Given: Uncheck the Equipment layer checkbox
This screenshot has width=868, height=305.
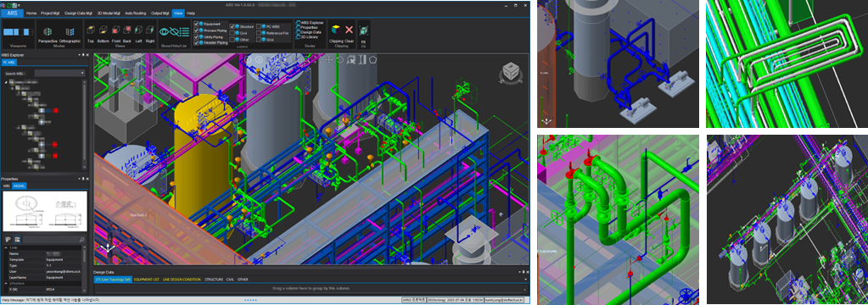Looking at the screenshot, I should 195,25.
